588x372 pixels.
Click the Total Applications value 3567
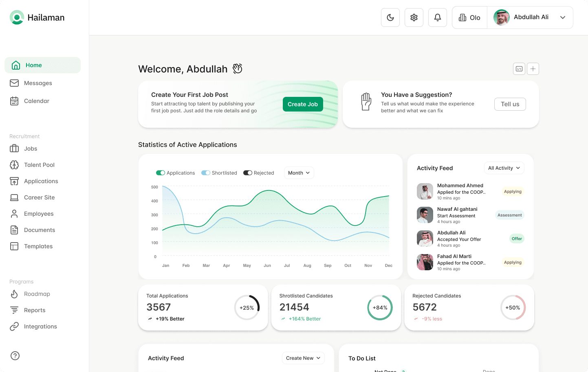coord(159,307)
